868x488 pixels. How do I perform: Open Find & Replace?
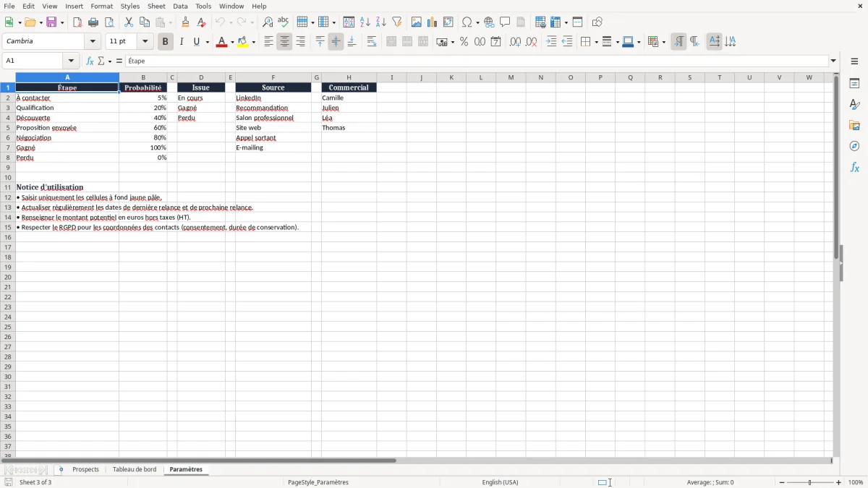(x=268, y=22)
